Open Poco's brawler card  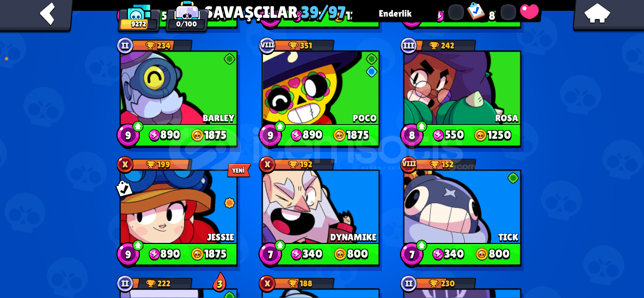point(321,99)
